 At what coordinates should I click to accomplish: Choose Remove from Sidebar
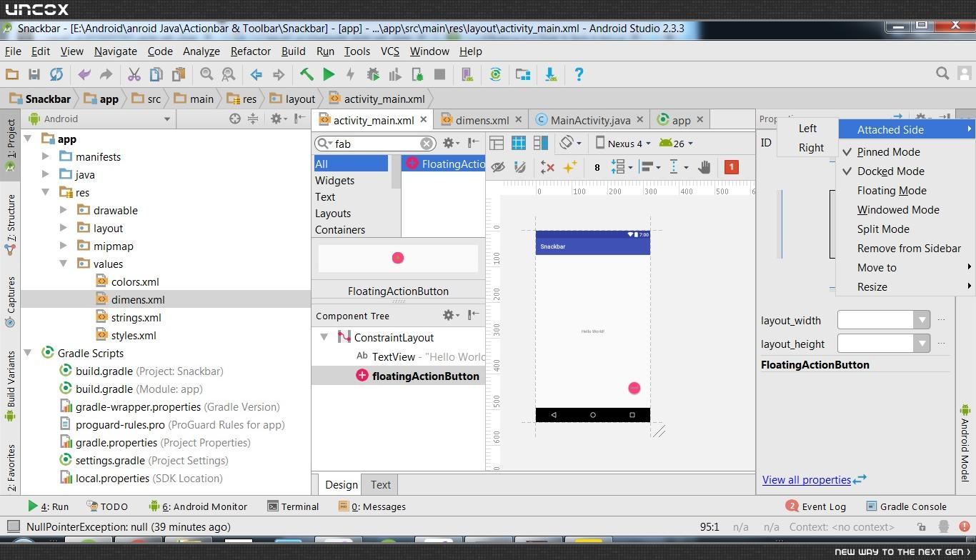(909, 249)
